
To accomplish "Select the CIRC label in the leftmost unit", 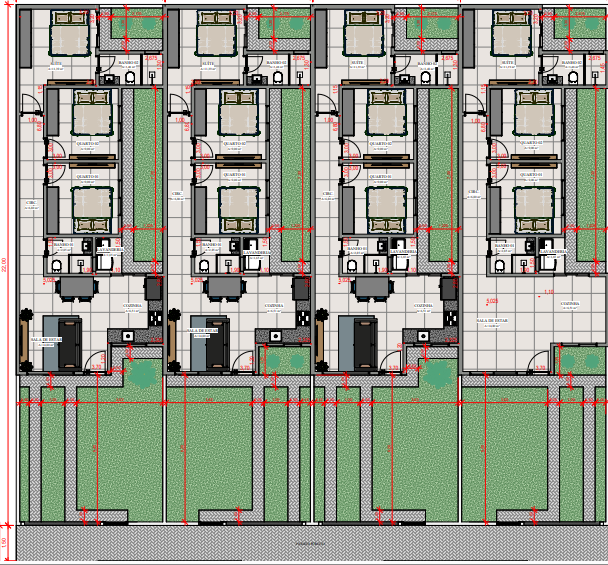I will [31, 202].
